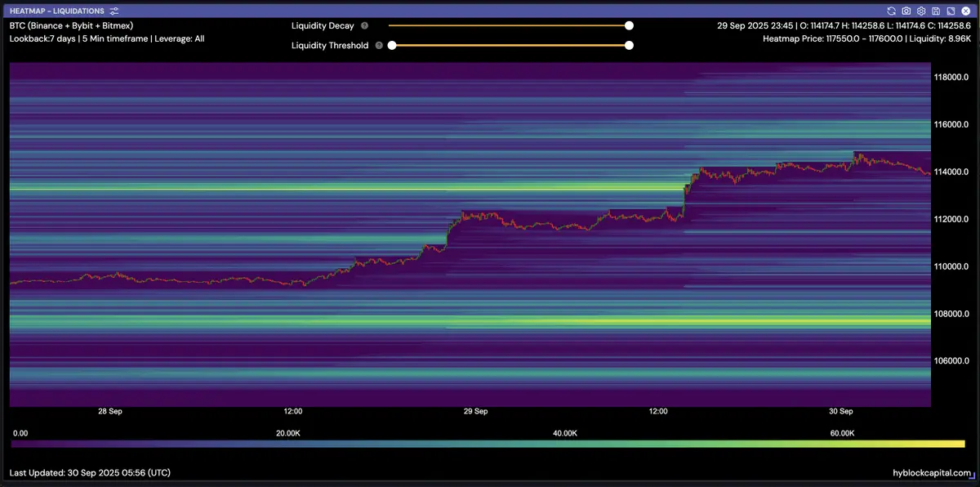Click the Liquidity Threshold left slider handle

click(x=392, y=46)
